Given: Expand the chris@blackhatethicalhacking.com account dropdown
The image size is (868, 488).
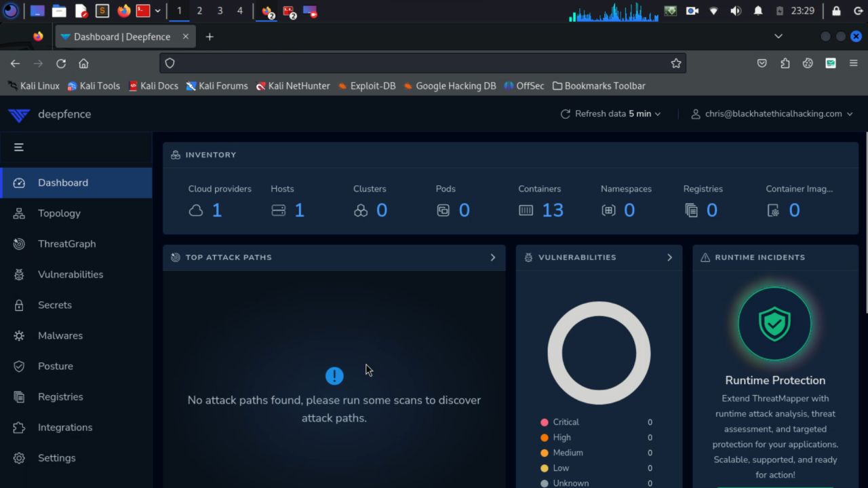Looking at the screenshot, I should pyautogui.click(x=772, y=114).
